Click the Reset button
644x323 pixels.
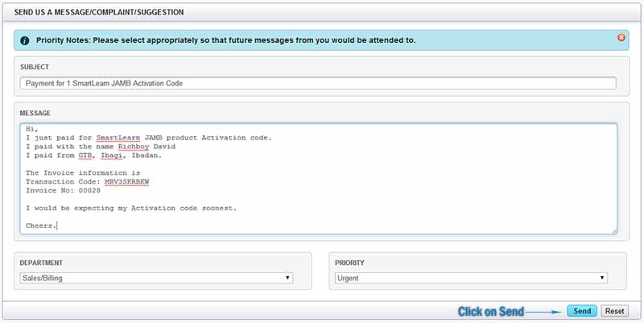614,311
